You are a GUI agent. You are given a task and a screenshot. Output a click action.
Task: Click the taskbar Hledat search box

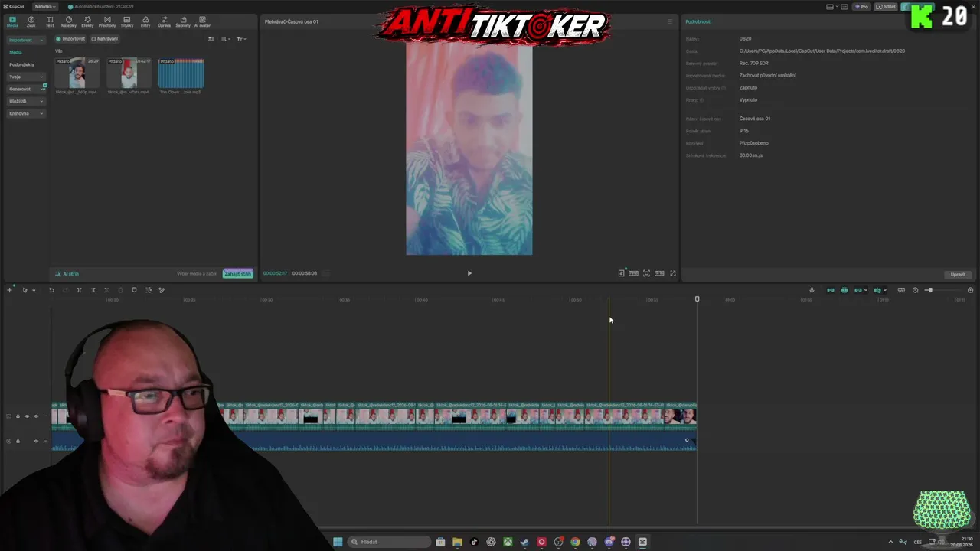tap(389, 542)
